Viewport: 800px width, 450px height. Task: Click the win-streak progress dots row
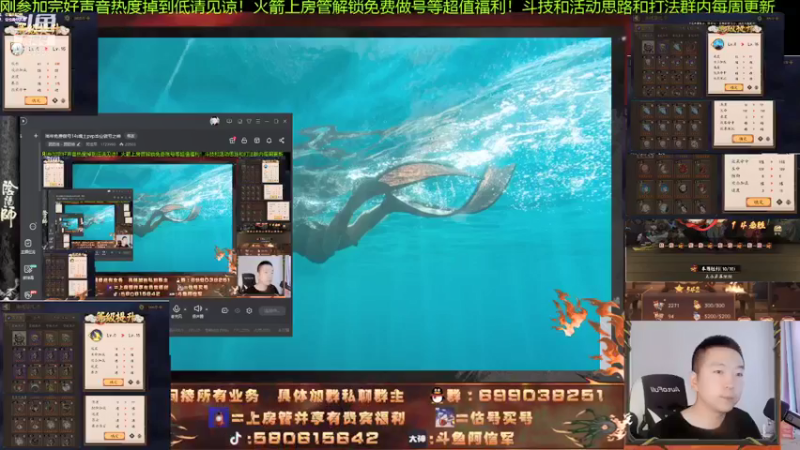(x=715, y=245)
